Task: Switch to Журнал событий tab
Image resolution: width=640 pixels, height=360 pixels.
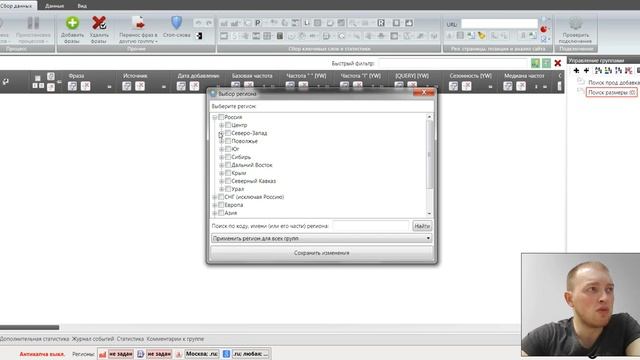Action: [x=93, y=339]
